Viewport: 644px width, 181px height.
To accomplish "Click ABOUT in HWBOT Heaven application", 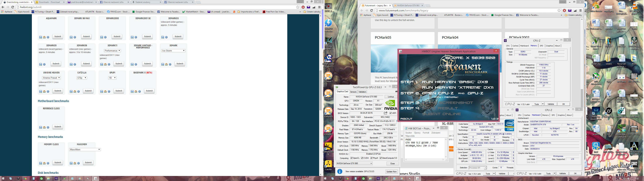I will 406,119.
